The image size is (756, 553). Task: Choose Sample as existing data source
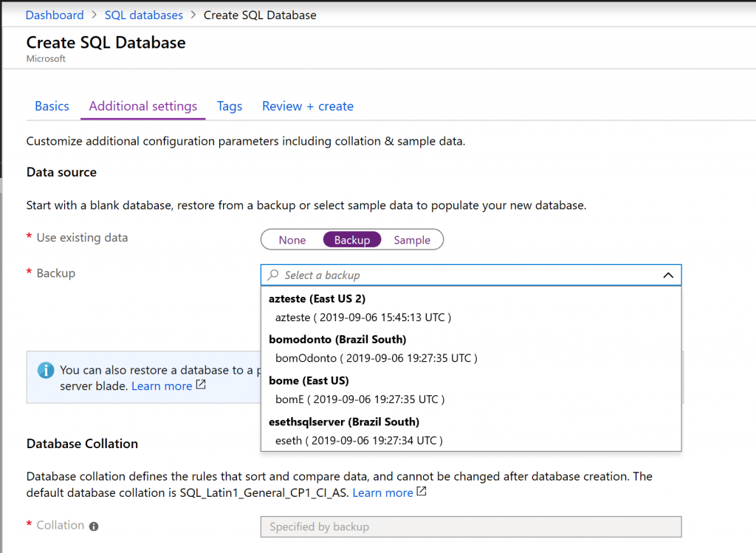click(x=412, y=240)
